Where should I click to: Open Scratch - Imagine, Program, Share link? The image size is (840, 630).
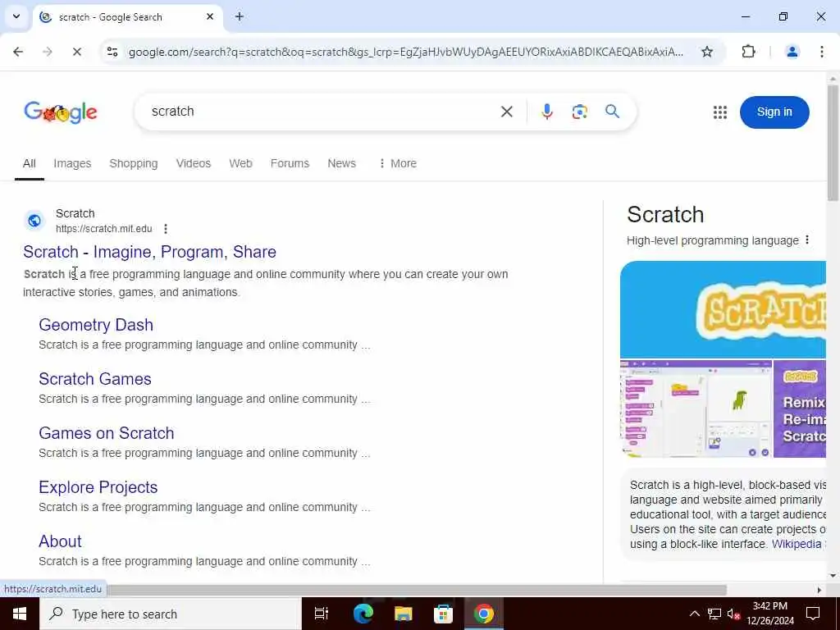[149, 252]
